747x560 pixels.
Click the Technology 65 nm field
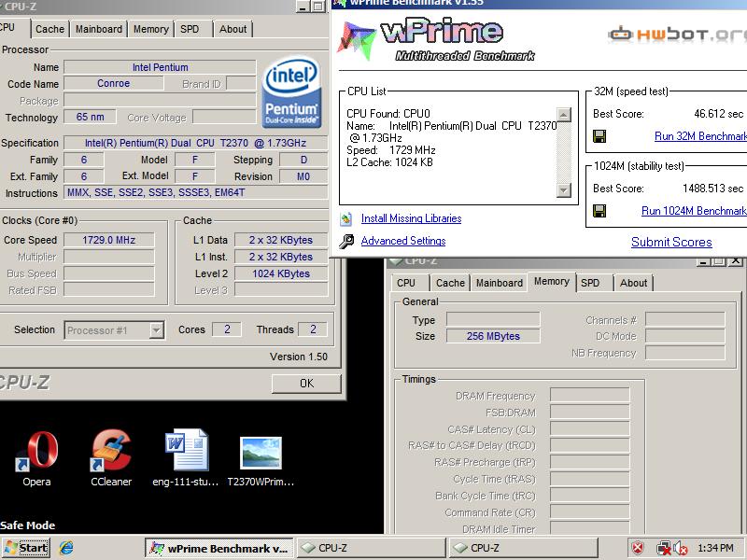(x=90, y=117)
